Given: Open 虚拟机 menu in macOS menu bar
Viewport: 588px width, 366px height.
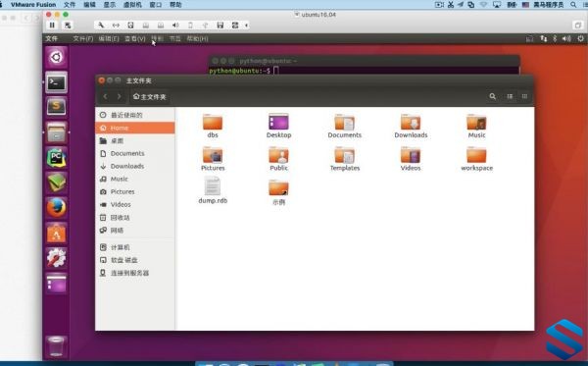Looking at the screenshot, I should point(132,5).
